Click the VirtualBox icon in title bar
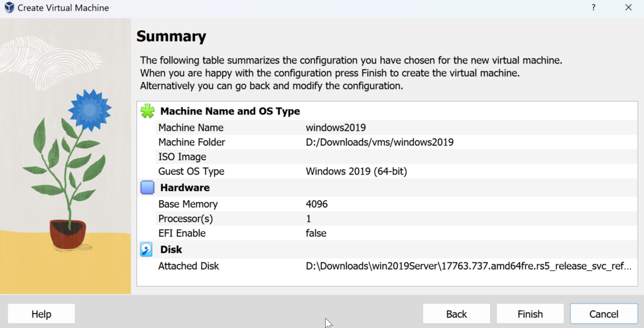This screenshot has width=644, height=328. click(x=9, y=8)
